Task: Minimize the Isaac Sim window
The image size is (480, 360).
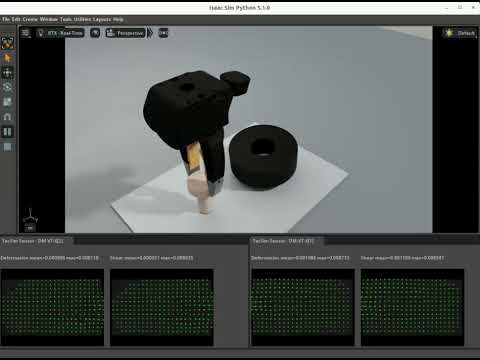Action: point(447,7)
